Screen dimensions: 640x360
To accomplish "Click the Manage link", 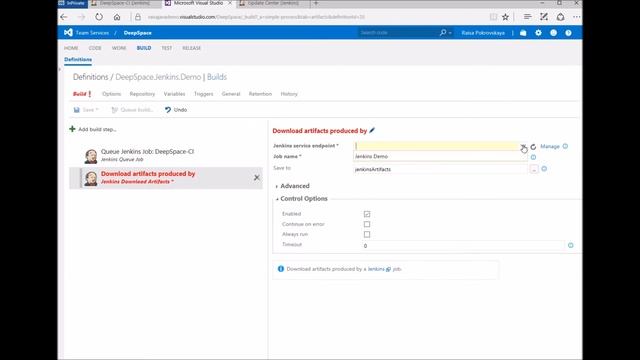I will [x=550, y=146].
